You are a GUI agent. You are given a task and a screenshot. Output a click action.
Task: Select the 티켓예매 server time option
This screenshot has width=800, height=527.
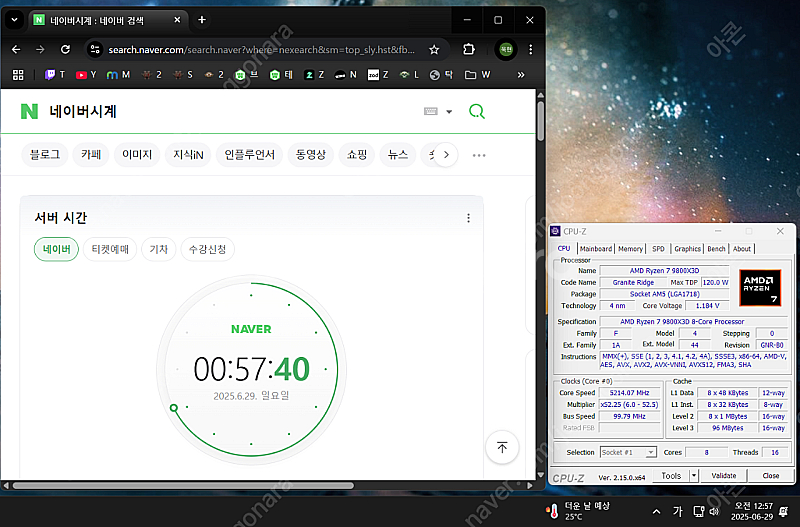coord(110,249)
